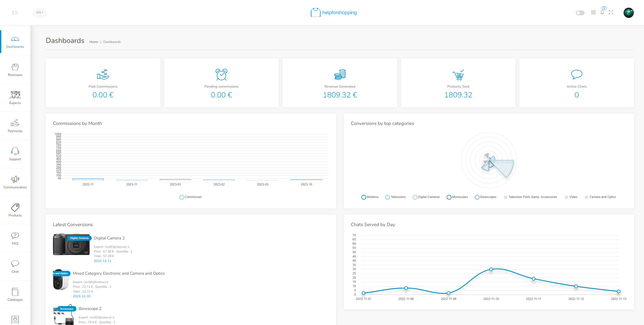Open the notifications bell icon
This screenshot has height=325, width=644.
click(x=602, y=12)
